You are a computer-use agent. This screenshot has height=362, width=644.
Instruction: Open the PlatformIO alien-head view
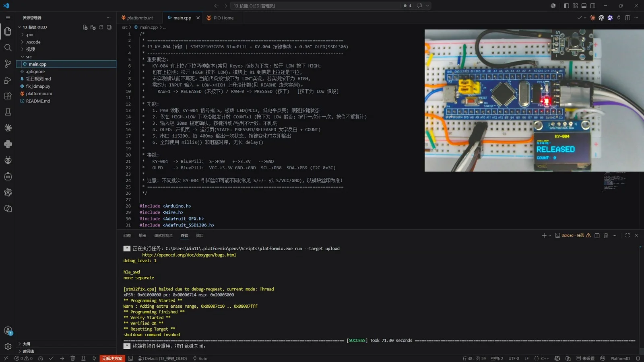click(x=8, y=160)
